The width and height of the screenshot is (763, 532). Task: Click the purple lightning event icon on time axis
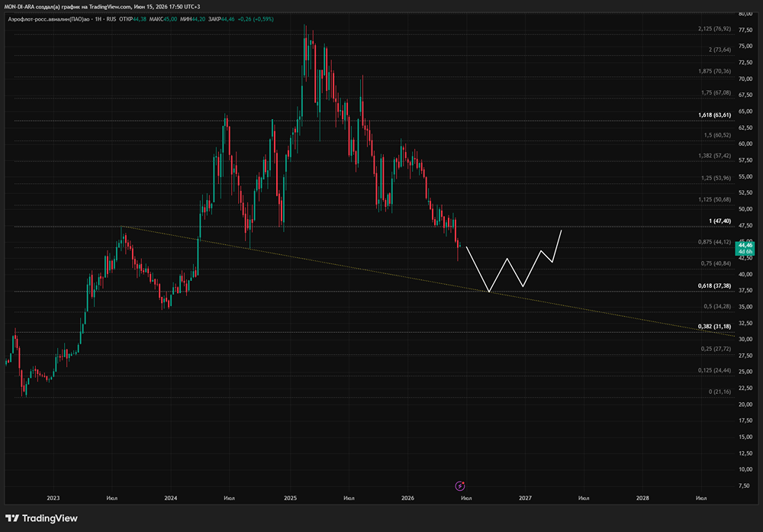(x=460, y=485)
